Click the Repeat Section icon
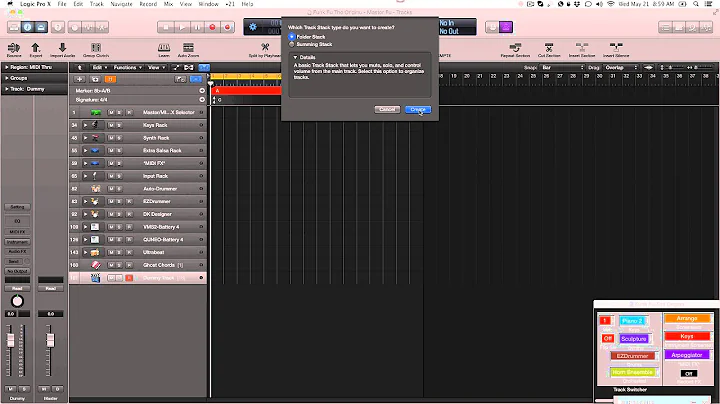 515,48
